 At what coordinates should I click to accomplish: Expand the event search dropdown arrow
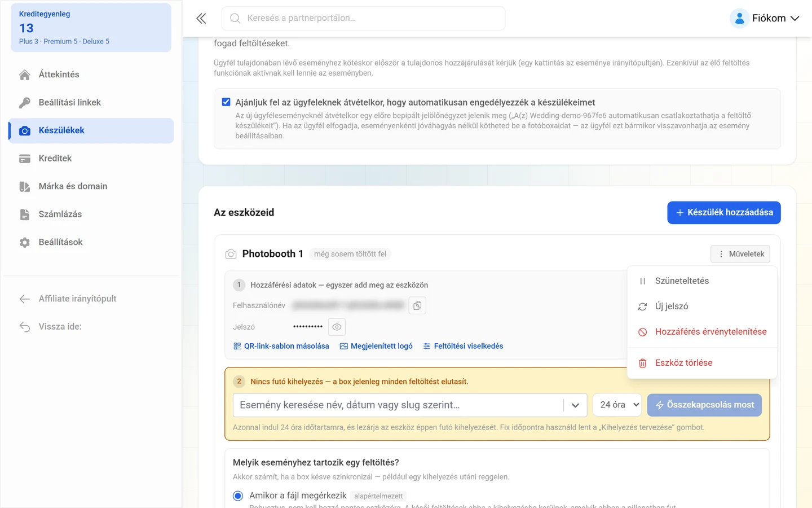click(575, 405)
